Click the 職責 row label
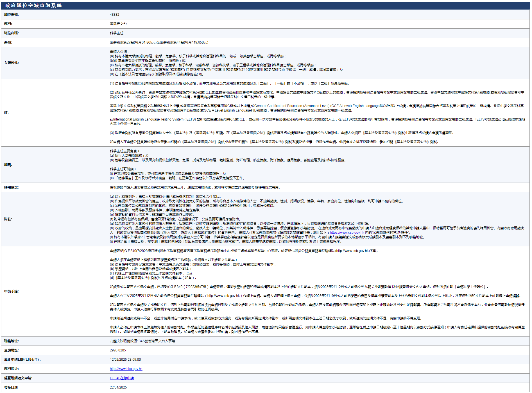Image resolution: width=532 pixels, height=393 pixels. [8, 165]
